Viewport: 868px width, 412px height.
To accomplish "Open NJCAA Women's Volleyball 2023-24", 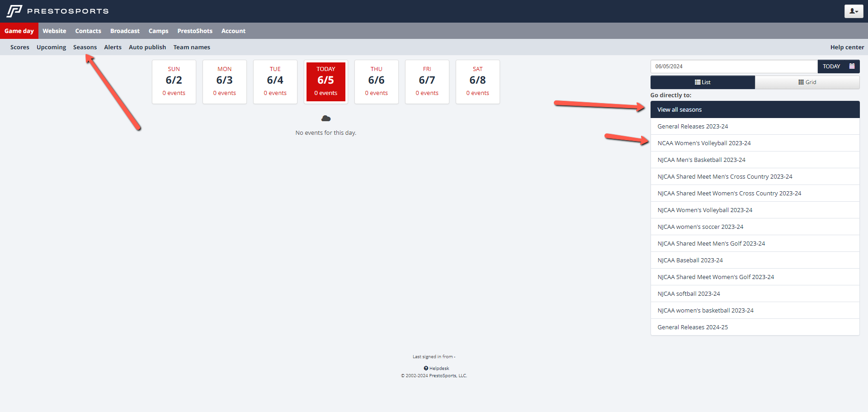I will point(755,210).
